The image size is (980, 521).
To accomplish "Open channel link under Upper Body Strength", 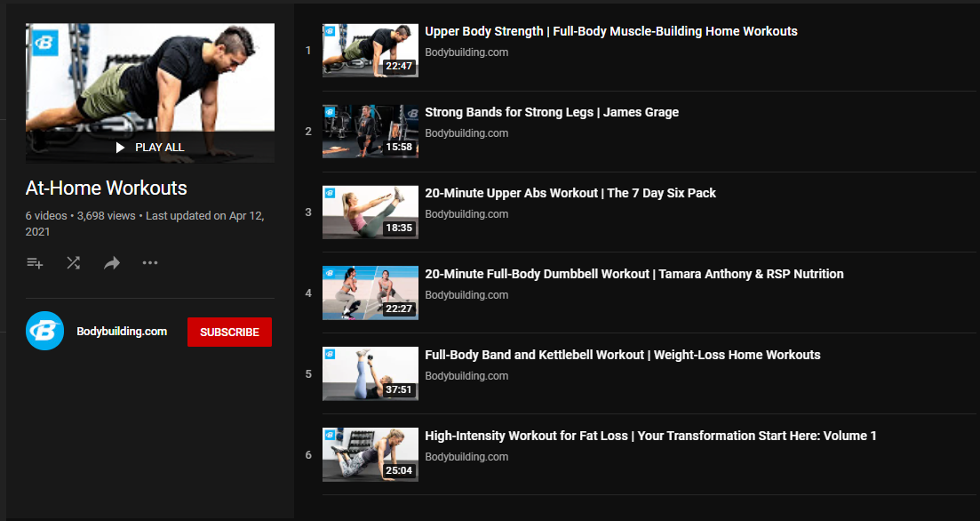I will 466,52.
